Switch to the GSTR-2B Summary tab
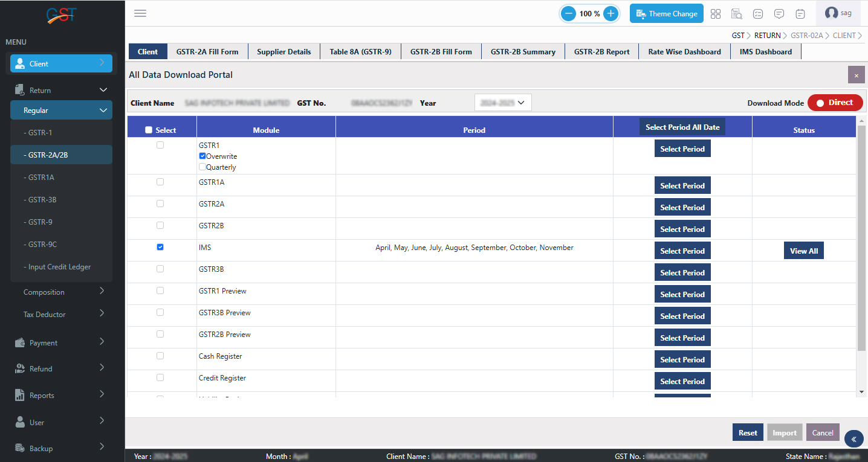This screenshot has width=868, height=462. point(523,52)
